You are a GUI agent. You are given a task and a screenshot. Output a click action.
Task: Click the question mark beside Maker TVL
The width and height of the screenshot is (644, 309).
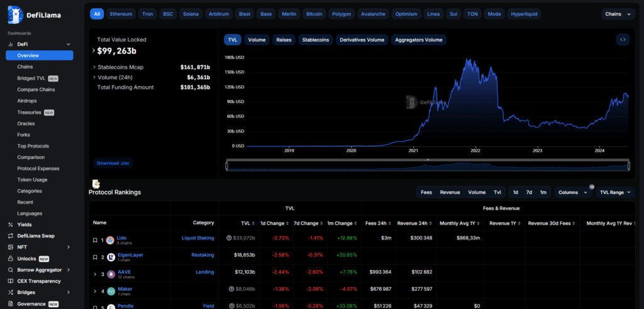231,289
